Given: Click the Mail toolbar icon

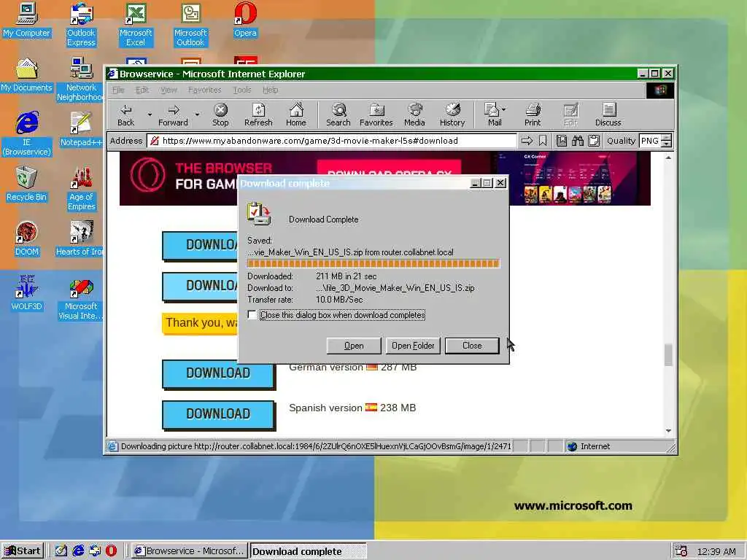Looking at the screenshot, I should 491,110.
